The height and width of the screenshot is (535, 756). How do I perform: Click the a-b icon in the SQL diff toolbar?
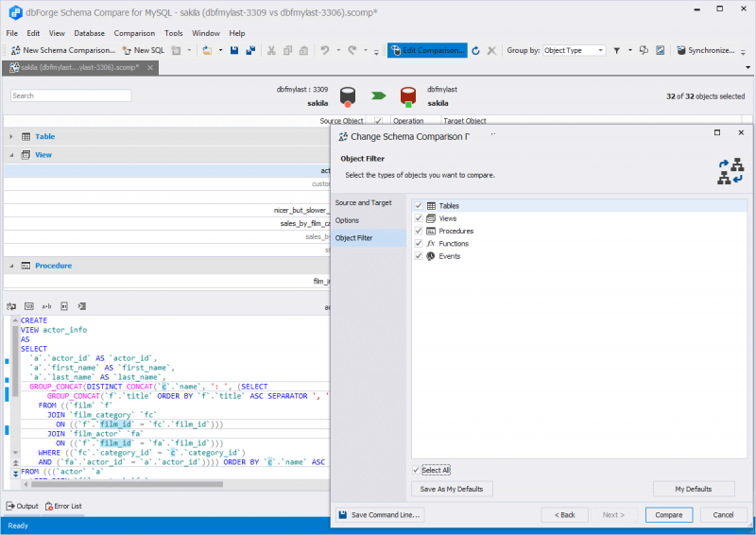point(46,306)
